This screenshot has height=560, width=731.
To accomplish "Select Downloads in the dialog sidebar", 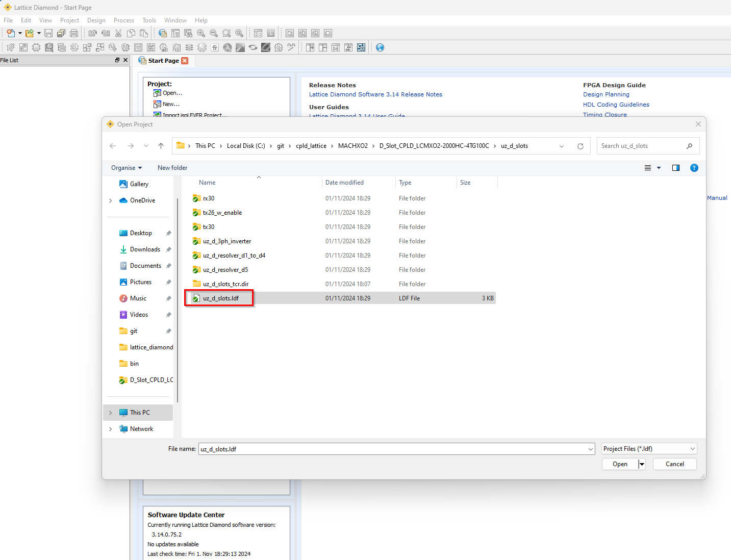I will [x=145, y=249].
